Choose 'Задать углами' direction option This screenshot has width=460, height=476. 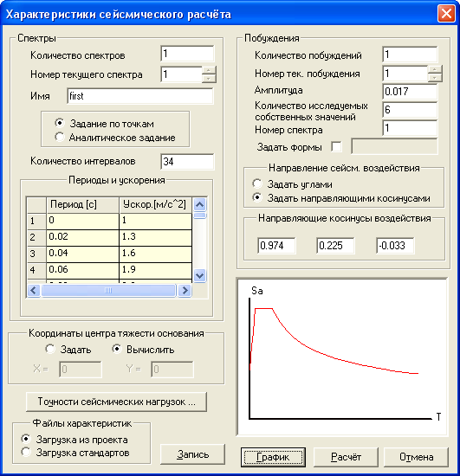point(257,183)
